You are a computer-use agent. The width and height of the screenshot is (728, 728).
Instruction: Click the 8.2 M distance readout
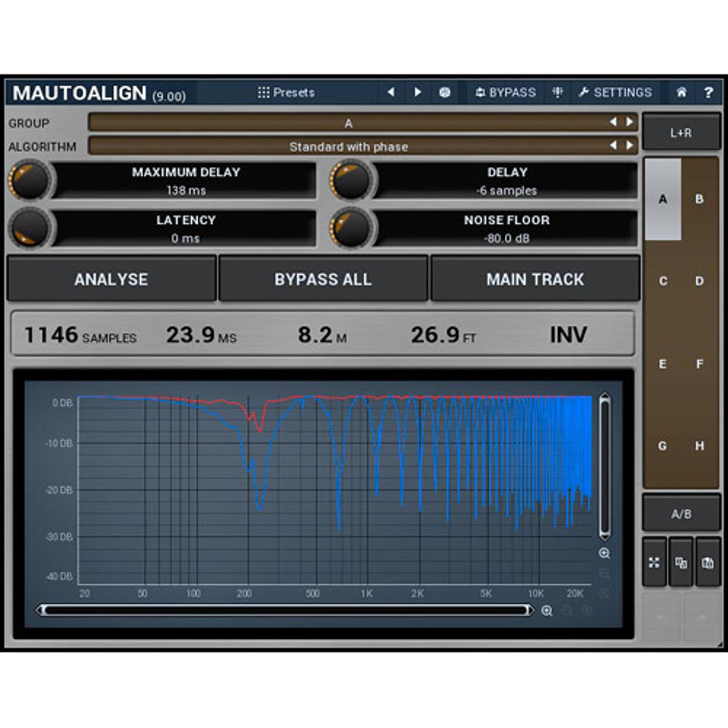(322, 335)
